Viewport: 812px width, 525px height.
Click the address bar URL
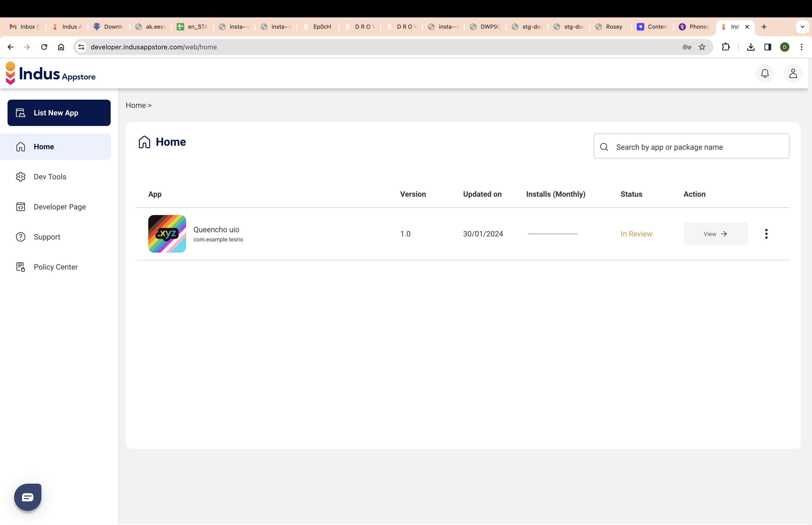click(154, 47)
